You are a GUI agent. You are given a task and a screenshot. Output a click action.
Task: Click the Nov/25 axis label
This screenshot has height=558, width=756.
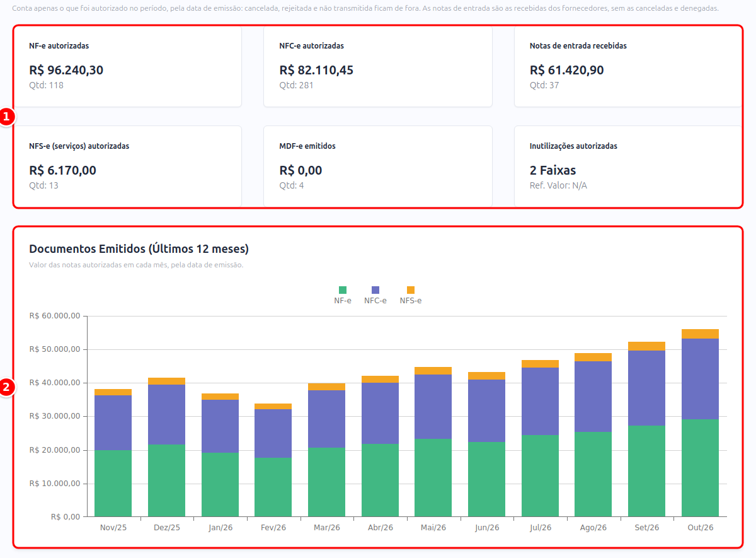(x=113, y=528)
